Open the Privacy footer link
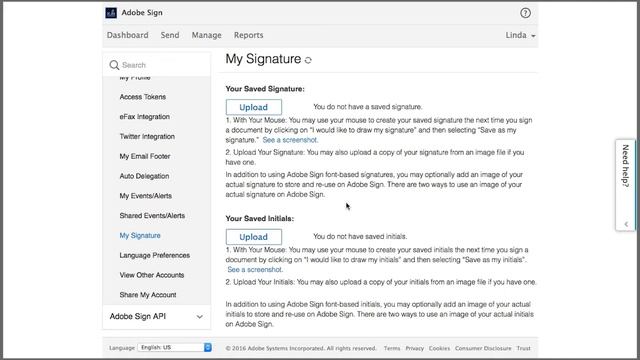The width and height of the screenshot is (640, 360). pos(415,348)
